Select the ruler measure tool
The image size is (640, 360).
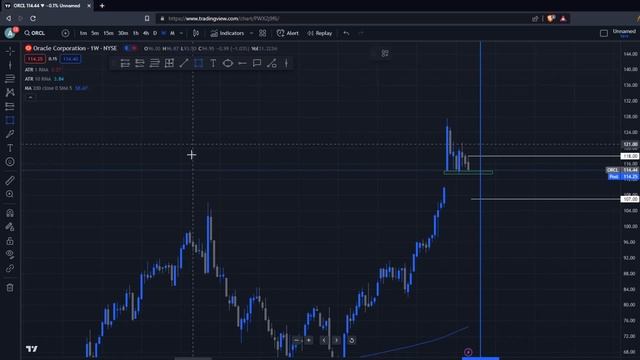[x=10, y=180]
